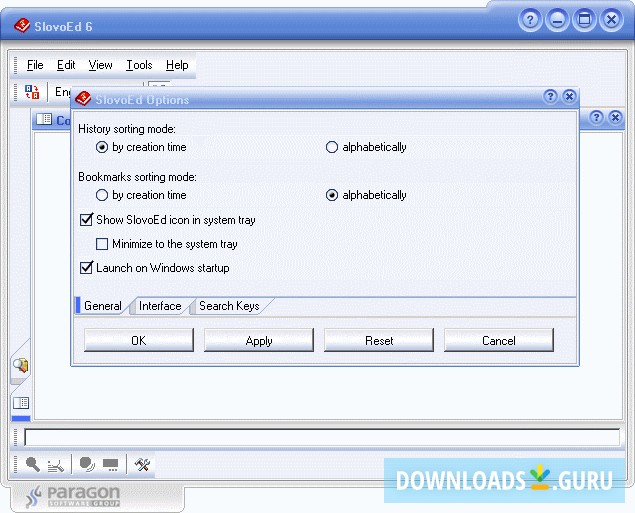
Task: Toggle Launch on Windows startup
Action: (x=155, y=268)
